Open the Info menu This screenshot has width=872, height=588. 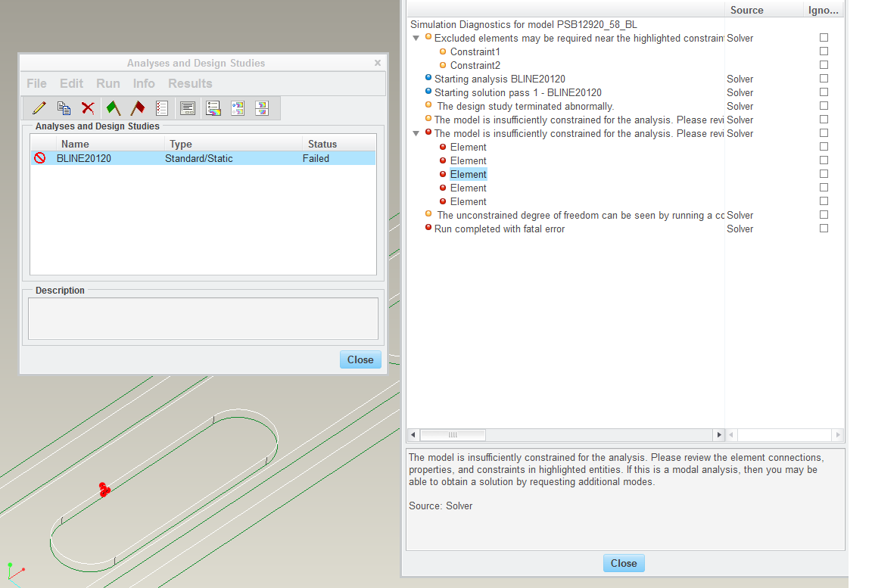[x=144, y=83]
